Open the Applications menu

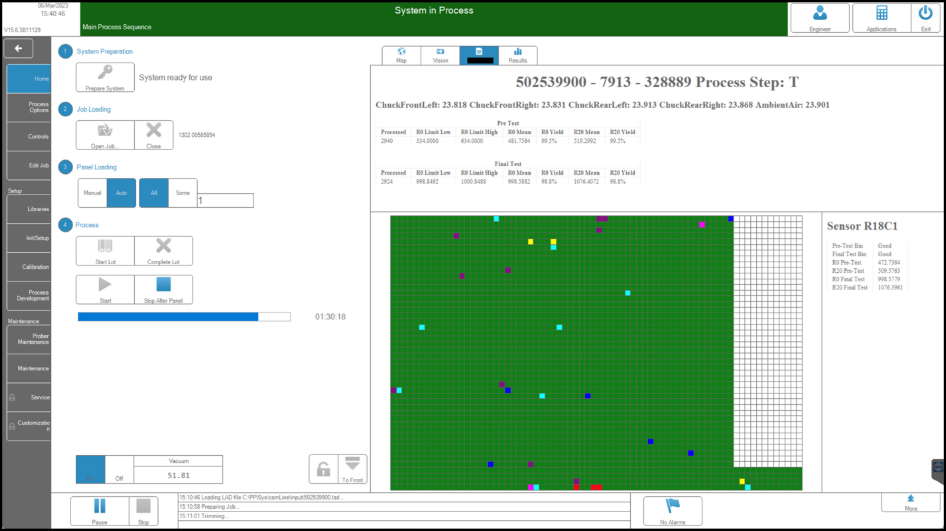pyautogui.click(x=881, y=18)
